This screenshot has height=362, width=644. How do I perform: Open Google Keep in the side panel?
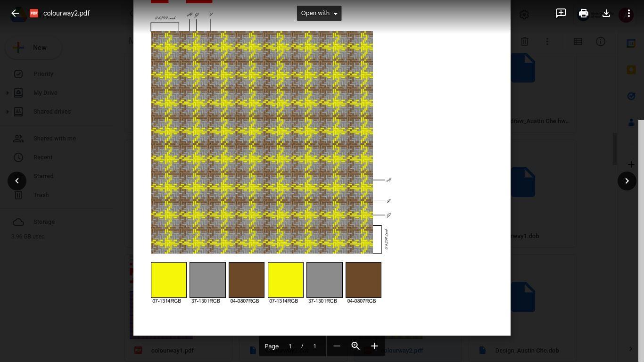(x=631, y=70)
